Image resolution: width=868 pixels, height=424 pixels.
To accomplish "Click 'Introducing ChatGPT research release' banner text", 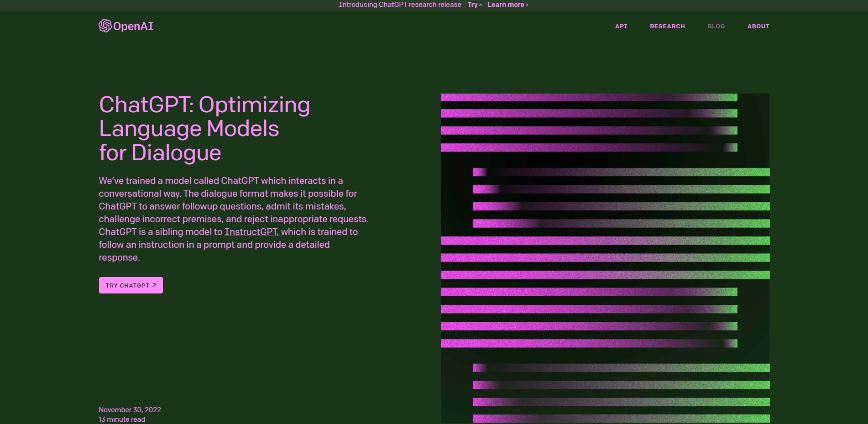I will click(400, 5).
